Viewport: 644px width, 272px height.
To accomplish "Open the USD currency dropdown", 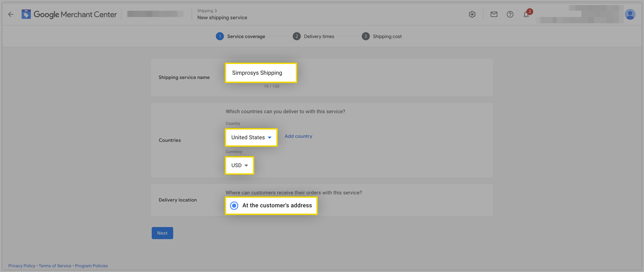I will pos(240,165).
